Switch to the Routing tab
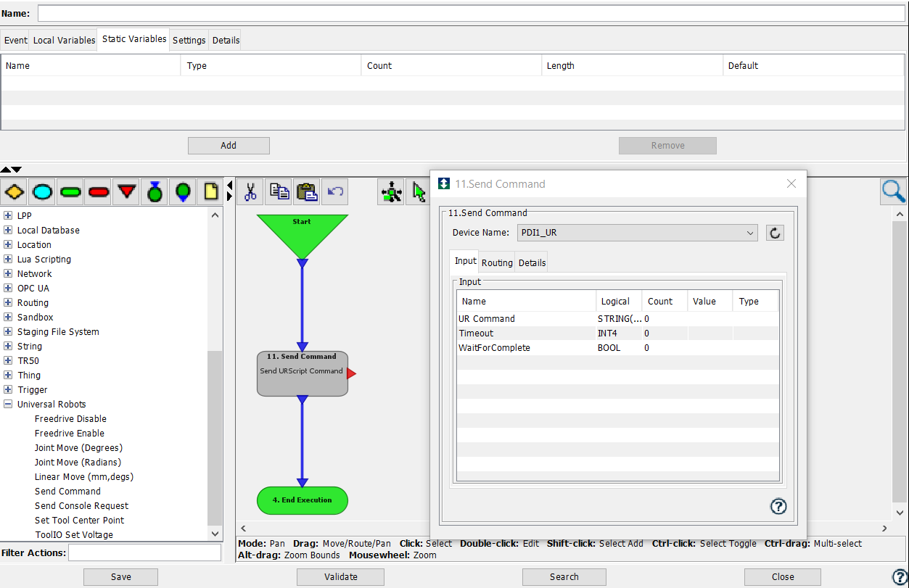 point(496,262)
